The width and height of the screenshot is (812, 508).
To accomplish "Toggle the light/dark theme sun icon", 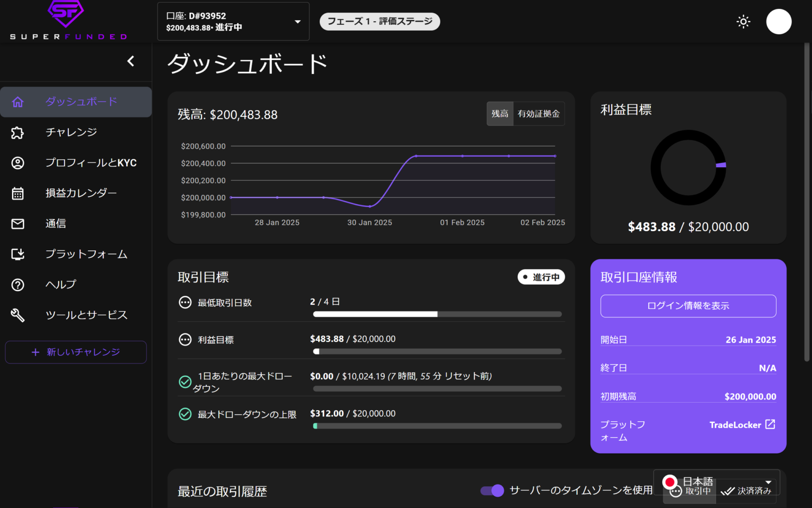I will click(743, 22).
